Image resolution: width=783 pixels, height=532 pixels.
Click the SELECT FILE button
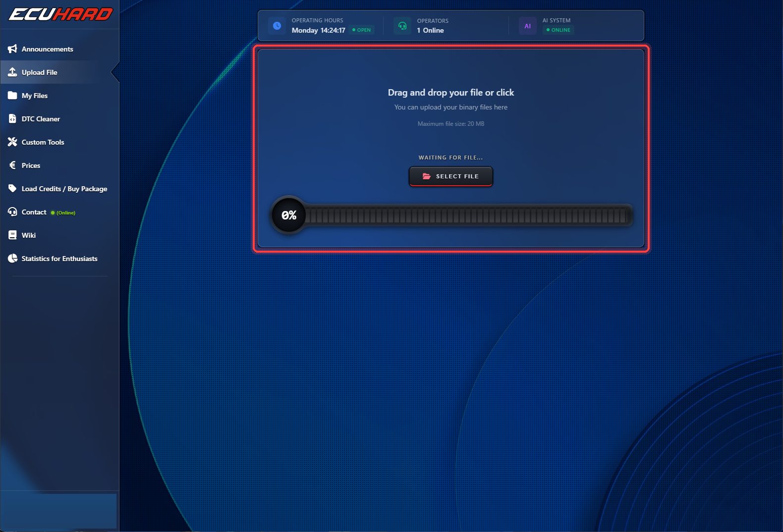pyautogui.click(x=450, y=176)
